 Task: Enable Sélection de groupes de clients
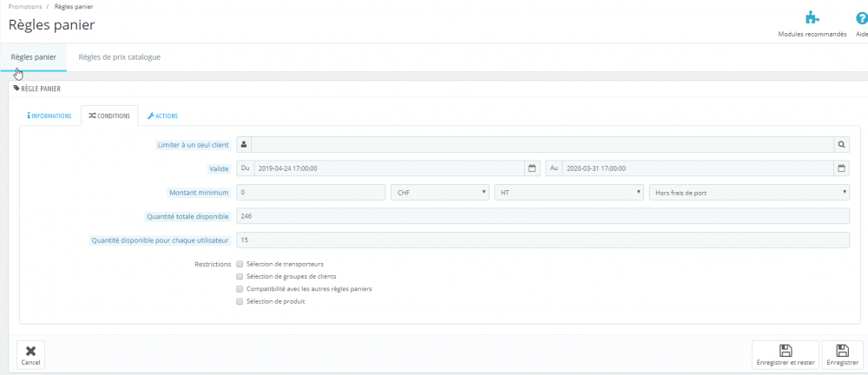click(240, 276)
